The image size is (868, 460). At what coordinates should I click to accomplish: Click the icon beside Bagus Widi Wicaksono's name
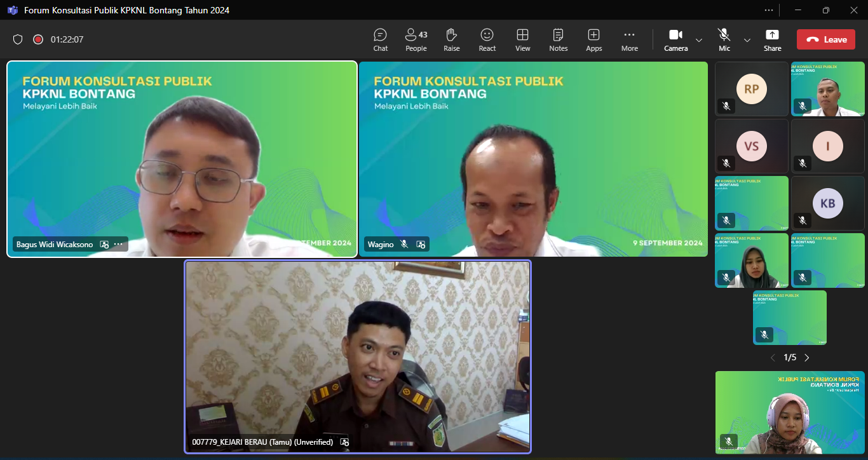104,244
